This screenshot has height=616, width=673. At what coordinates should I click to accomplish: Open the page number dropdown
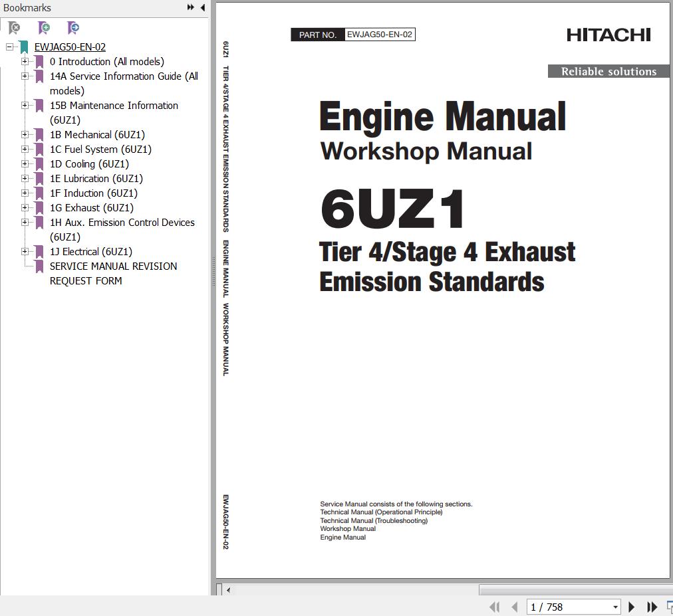(x=615, y=607)
